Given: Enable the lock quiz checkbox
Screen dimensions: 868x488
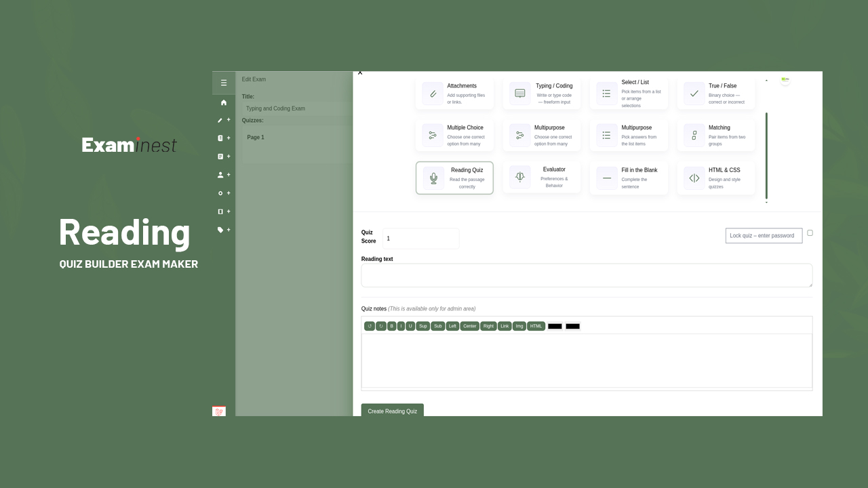Looking at the screenshot, I should (x=810, y=233).
